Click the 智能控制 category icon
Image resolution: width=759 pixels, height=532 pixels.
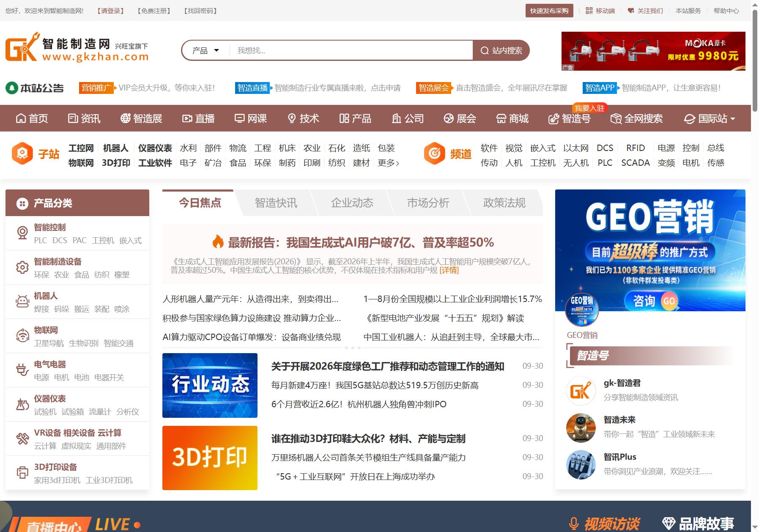pos(22,233)
